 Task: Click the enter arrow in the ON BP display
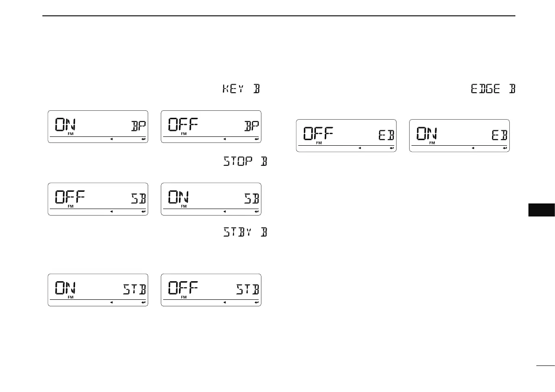coord(143,139)
